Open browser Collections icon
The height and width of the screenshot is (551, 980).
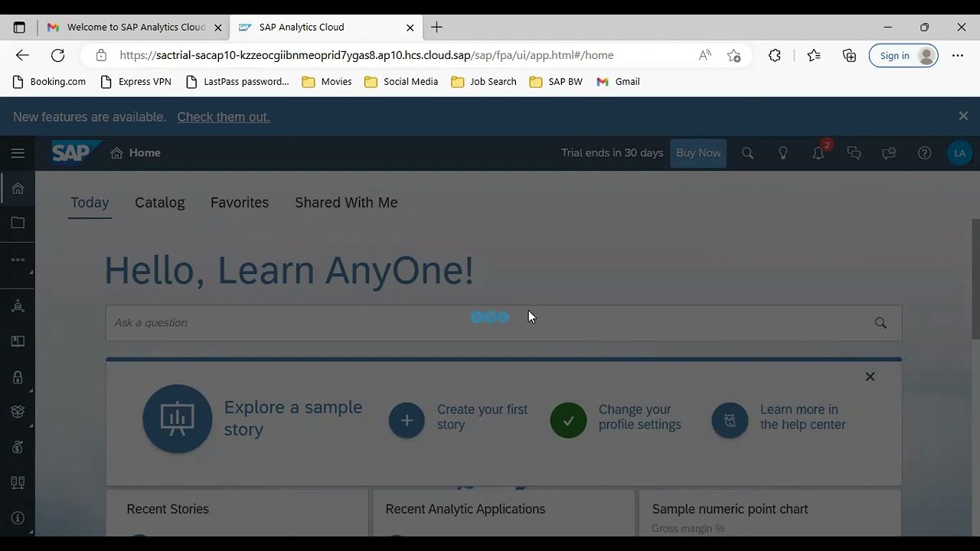849,55
